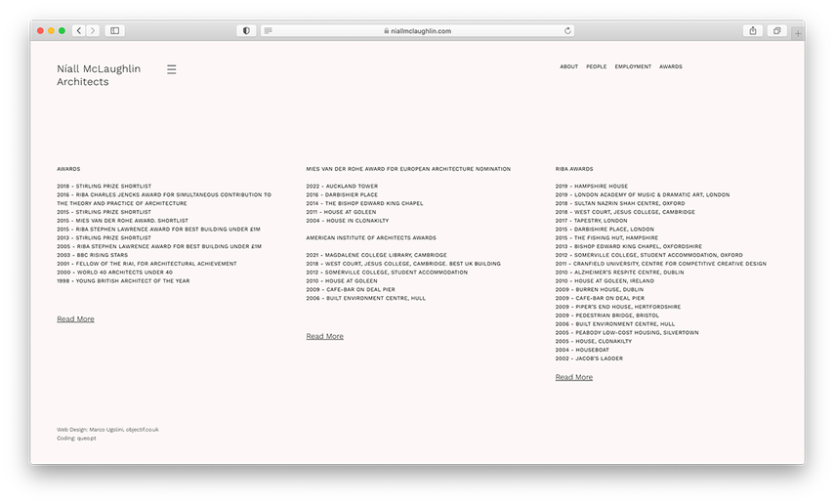Expand Read More under American Institute awards

(x=324, y=336)
